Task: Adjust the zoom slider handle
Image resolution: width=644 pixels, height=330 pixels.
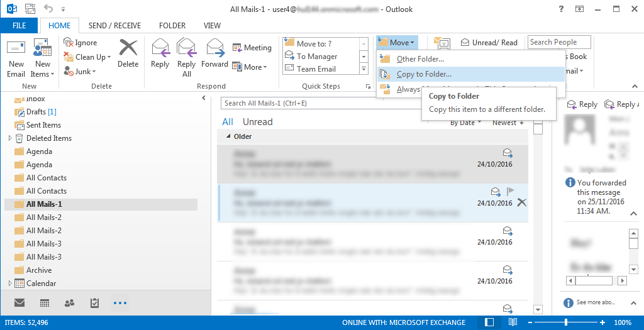Action: (x=567, y=322)
